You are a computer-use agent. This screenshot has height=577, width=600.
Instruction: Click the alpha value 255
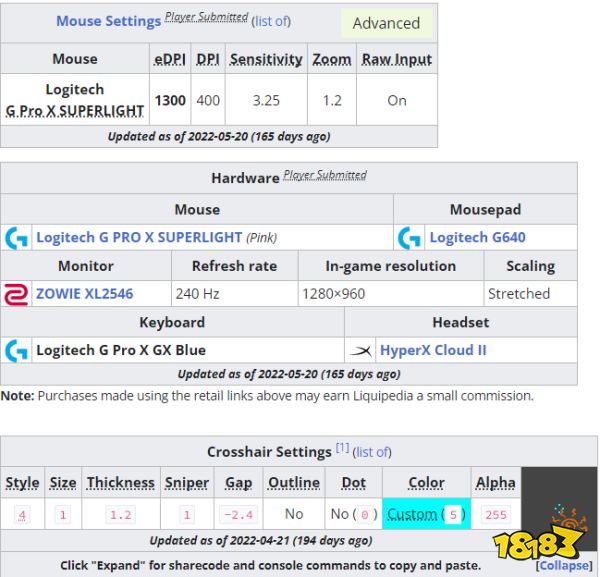tap(496, 515)
